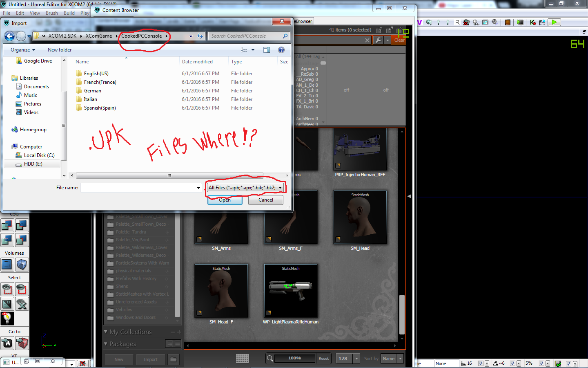
Task: Click the New folder button
Action: point(60,50)
